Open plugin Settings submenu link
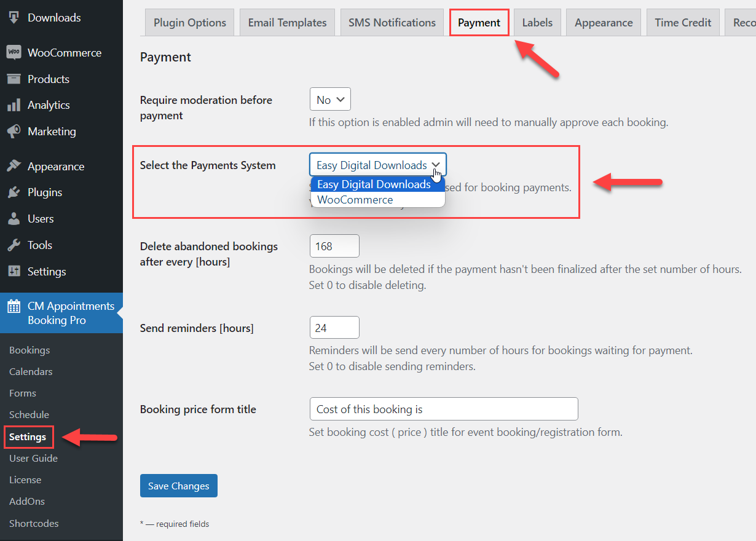 pos(28,437)
